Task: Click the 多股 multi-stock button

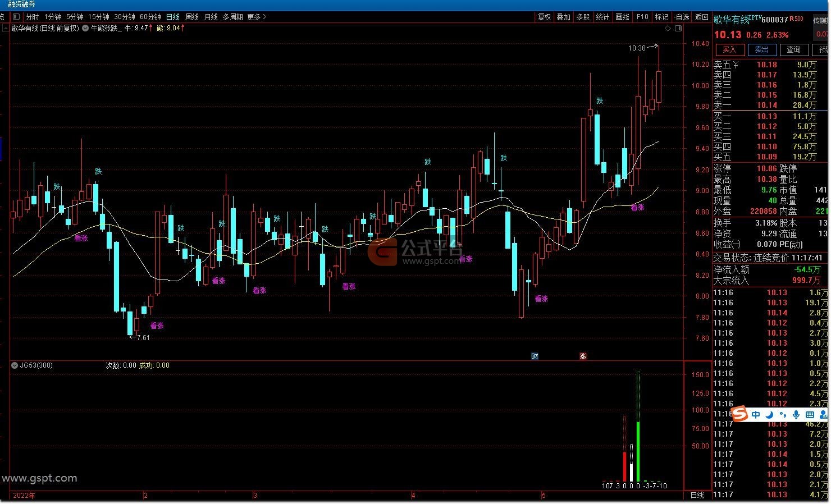Action: point(583,17)
